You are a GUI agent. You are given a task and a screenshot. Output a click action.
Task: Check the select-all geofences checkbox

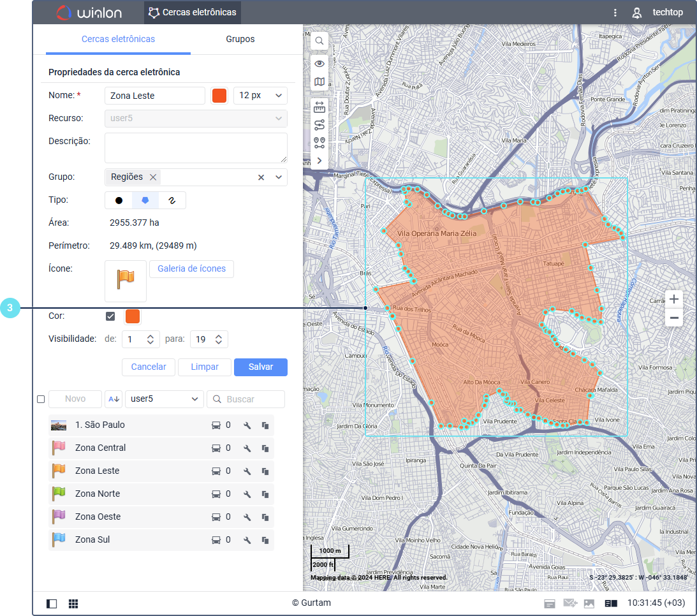tap(41, 399)
